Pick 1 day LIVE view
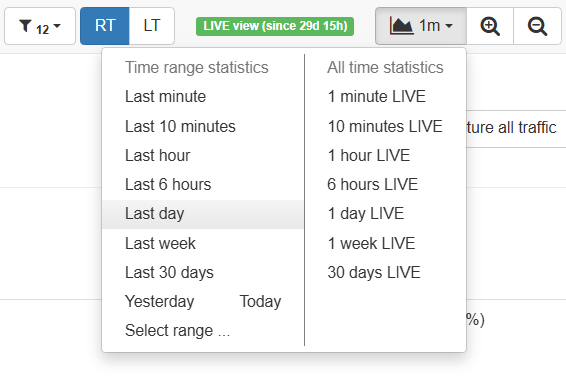 point(366,214)
